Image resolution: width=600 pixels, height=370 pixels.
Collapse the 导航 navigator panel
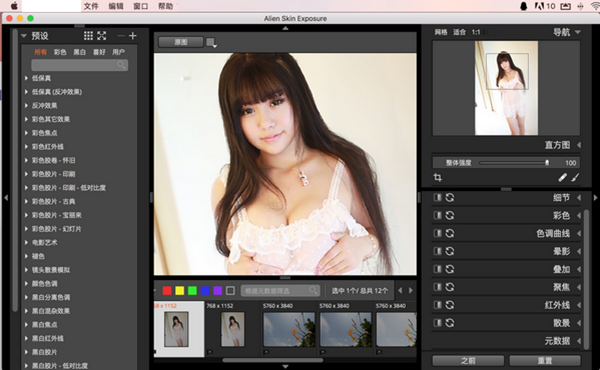pos(578,32)
